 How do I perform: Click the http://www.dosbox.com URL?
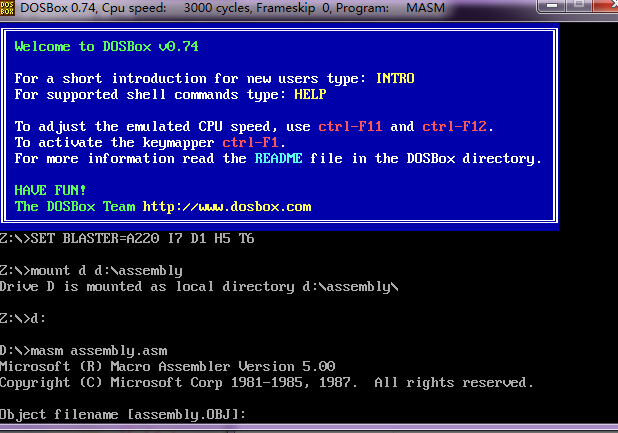point(227,206)
